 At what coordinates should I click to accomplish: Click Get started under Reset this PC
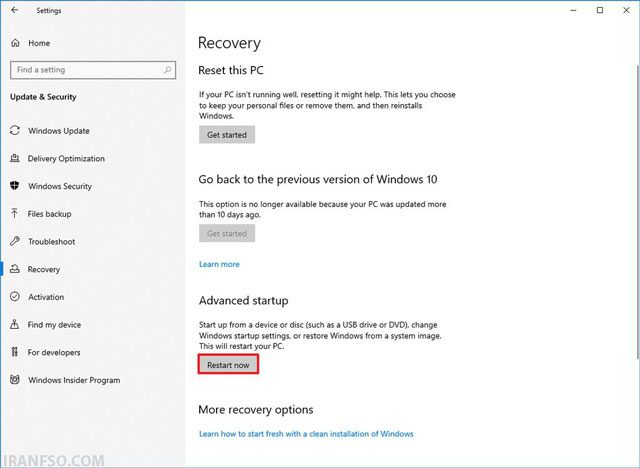227,135
